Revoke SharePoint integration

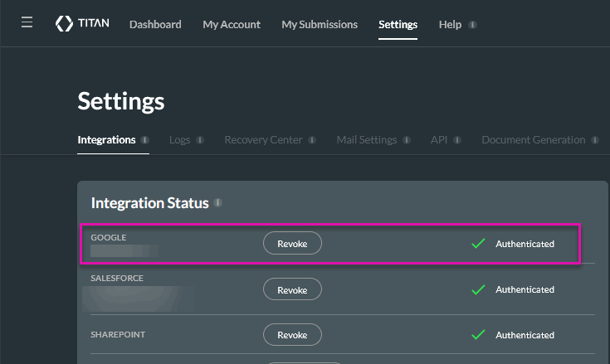[x=292, y=334]
